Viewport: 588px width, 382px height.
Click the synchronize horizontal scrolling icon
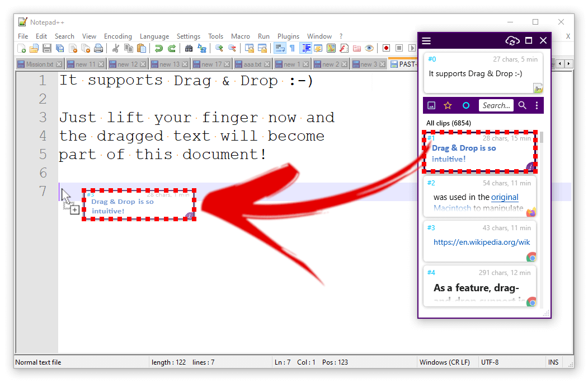262,48
